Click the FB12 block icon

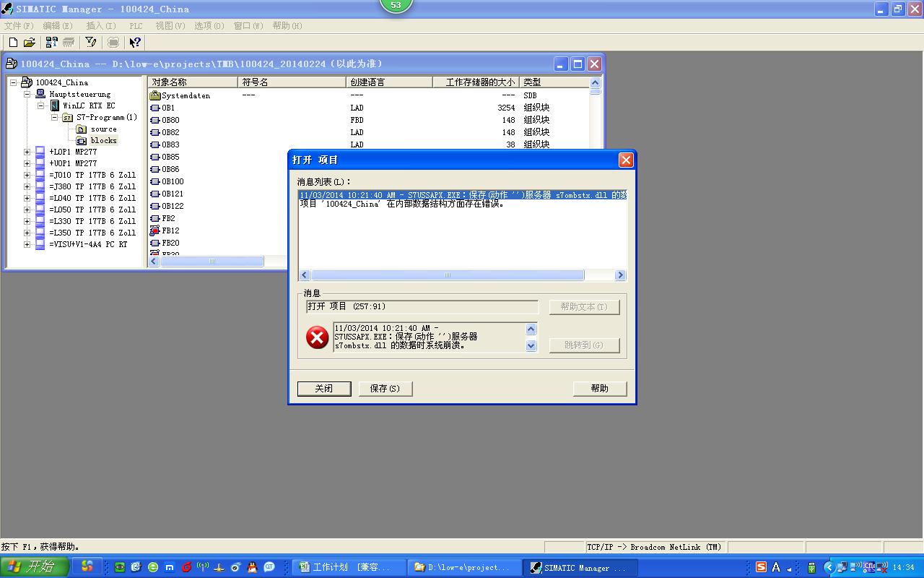[x=154, y=230]
